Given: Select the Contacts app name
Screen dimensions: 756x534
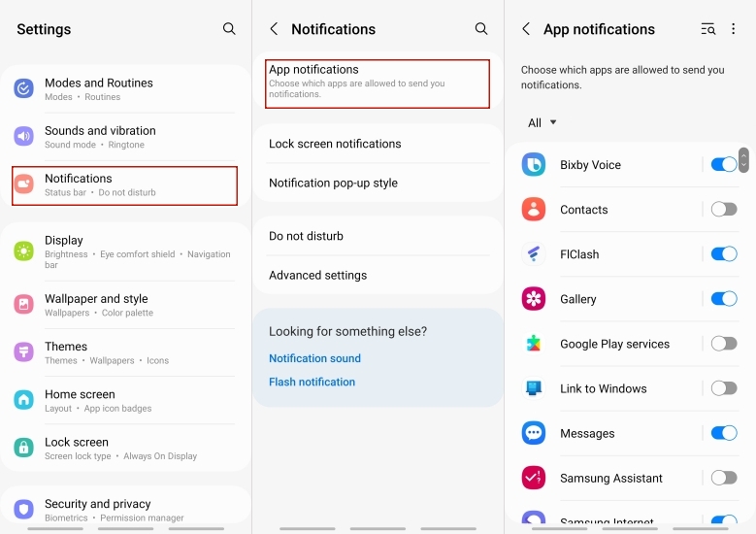Looking at the screenshot, I should coord(584,210).
